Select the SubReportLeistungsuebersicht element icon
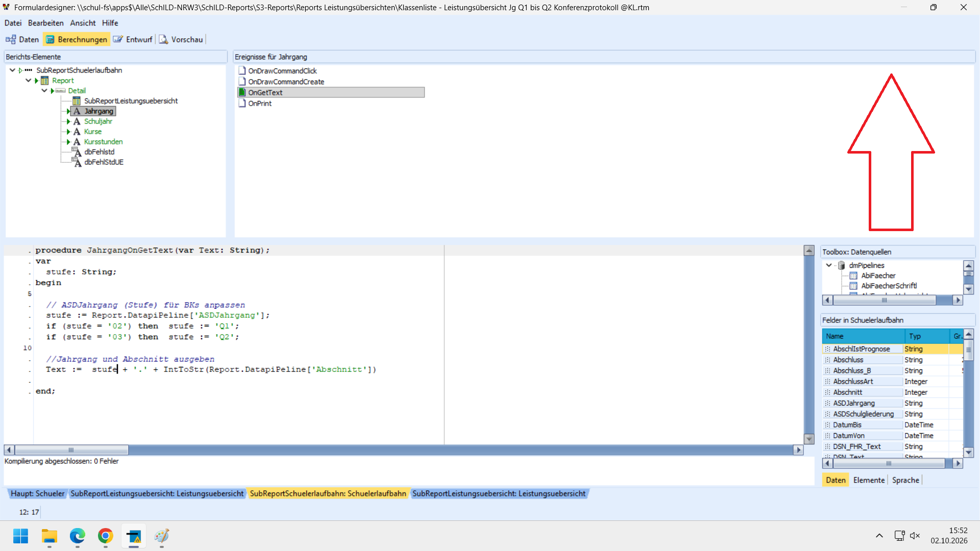 (x=77, y=101)
